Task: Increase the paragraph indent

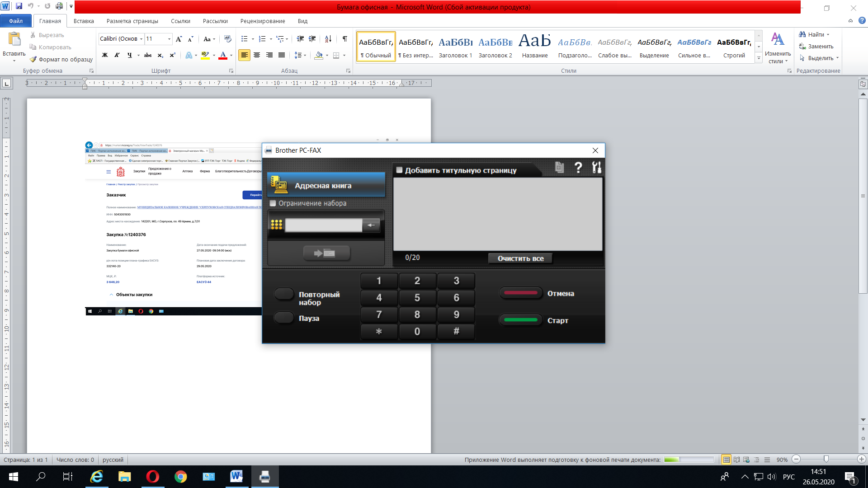Action: point(312,39)
